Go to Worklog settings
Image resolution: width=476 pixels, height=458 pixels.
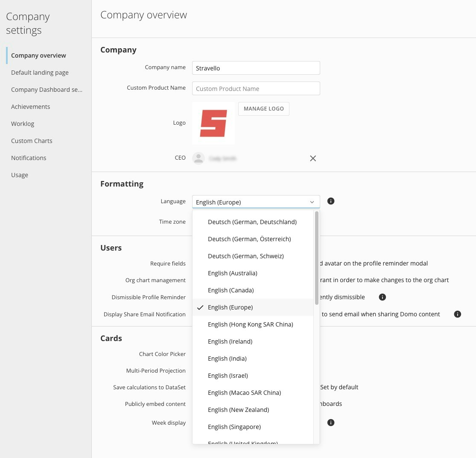[23, 123]
